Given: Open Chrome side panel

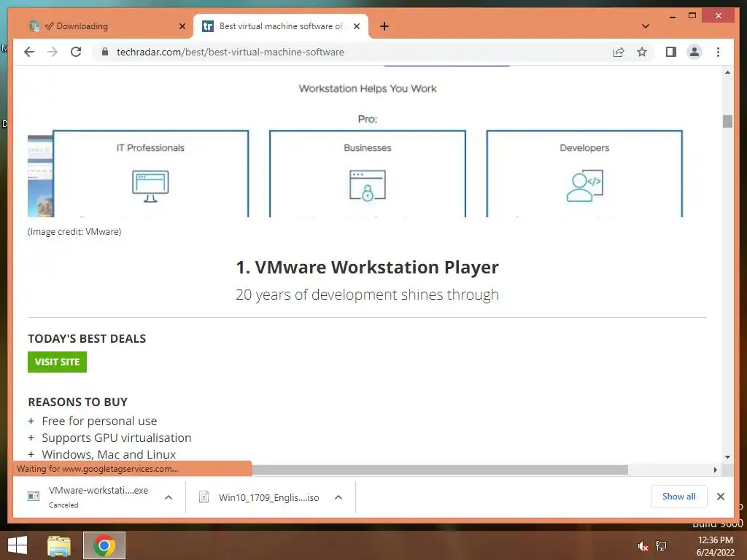Looking at the screenshot, I should (x=671, y=52).
